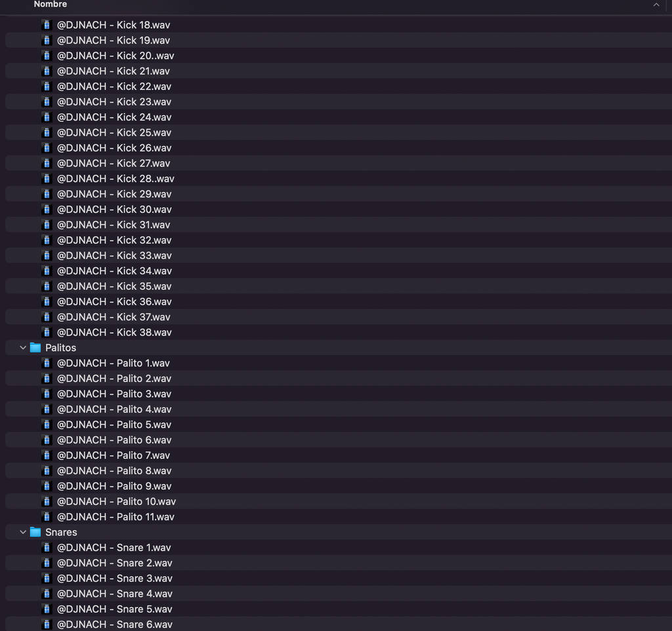
Task: Click the Palitos folder name
Action: (x=60, y=348)
